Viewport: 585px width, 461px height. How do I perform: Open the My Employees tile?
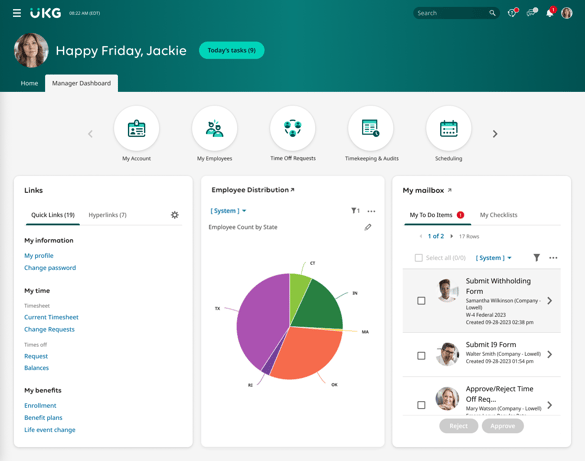pyautogui.click(x=215, y=129)
